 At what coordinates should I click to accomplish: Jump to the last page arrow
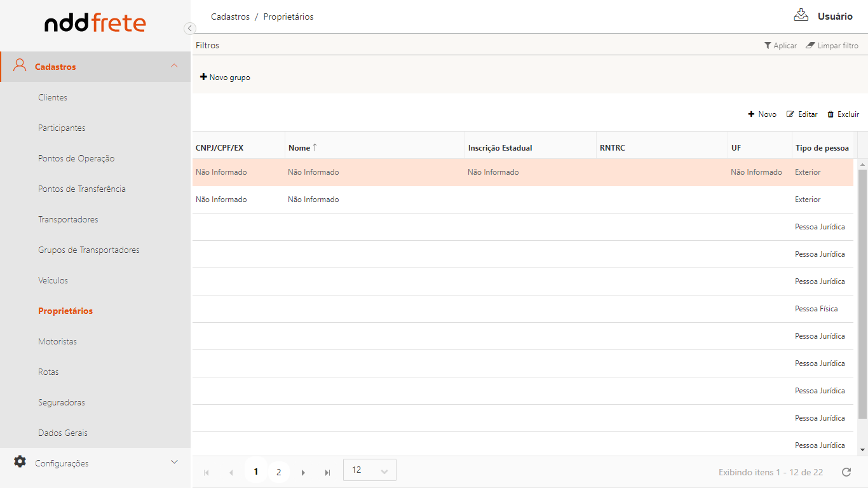click(327, 472)
